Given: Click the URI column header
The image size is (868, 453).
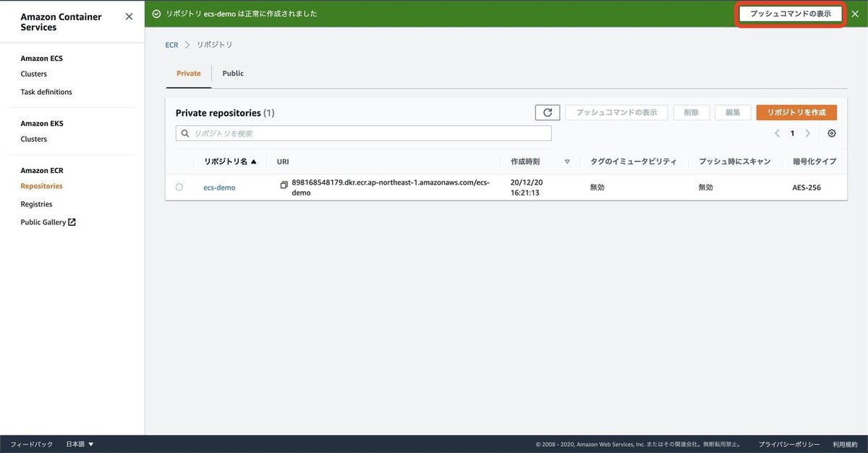Looking at the screenshot, I should [x=283, y=162].
